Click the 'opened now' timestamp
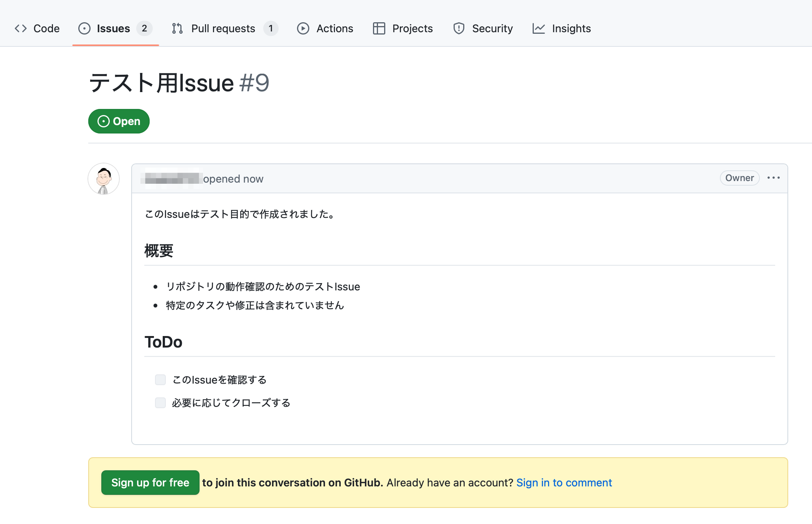 click(x=233, y=179)
